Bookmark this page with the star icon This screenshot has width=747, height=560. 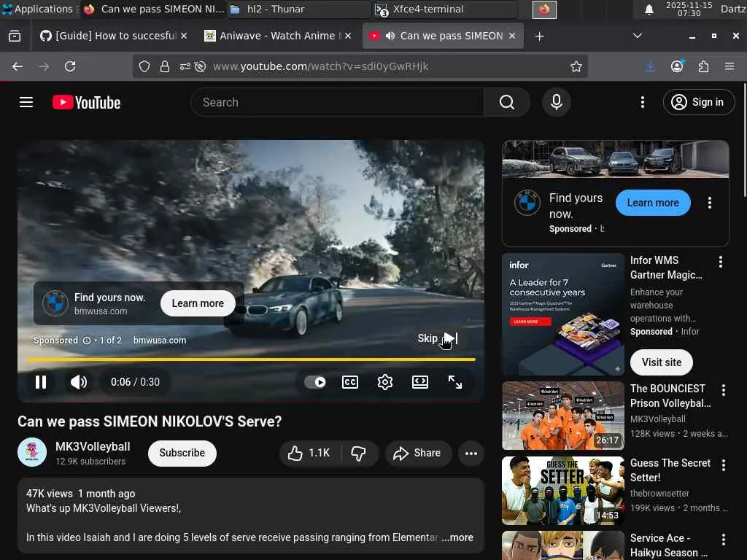coord(576,66)
